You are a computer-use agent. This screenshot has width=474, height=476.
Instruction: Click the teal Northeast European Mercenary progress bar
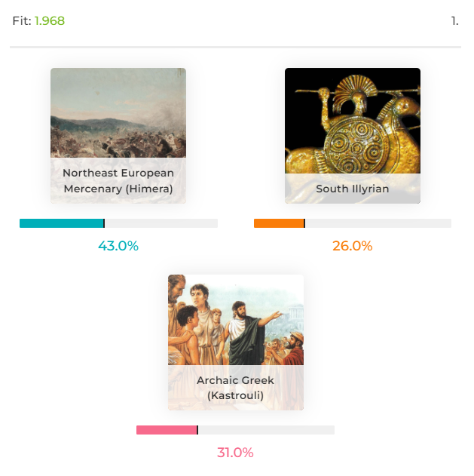pos(118,223)
